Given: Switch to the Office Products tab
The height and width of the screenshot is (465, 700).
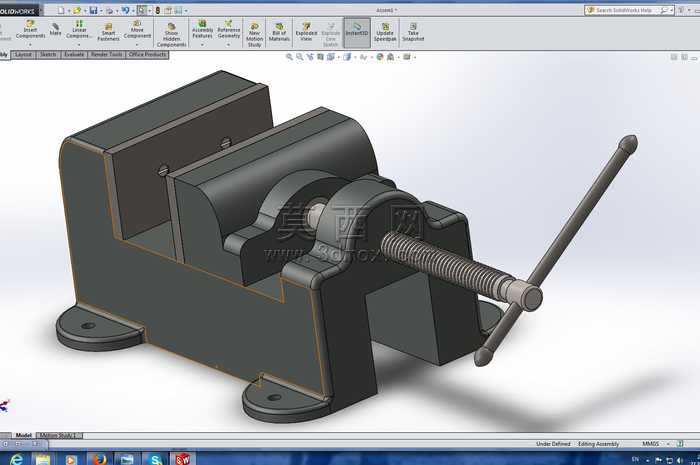Looking at the screenshot, I should [x=147, y=54].
